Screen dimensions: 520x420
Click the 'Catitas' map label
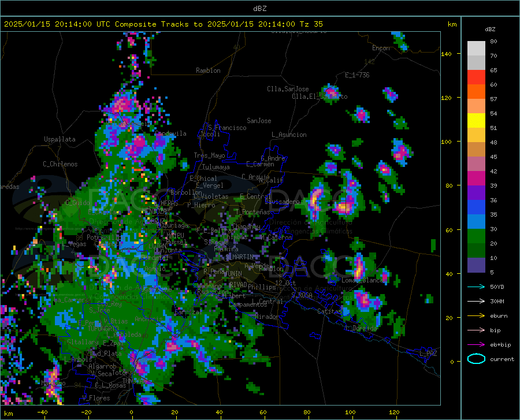pyautogui.click(x=329, y=311)
